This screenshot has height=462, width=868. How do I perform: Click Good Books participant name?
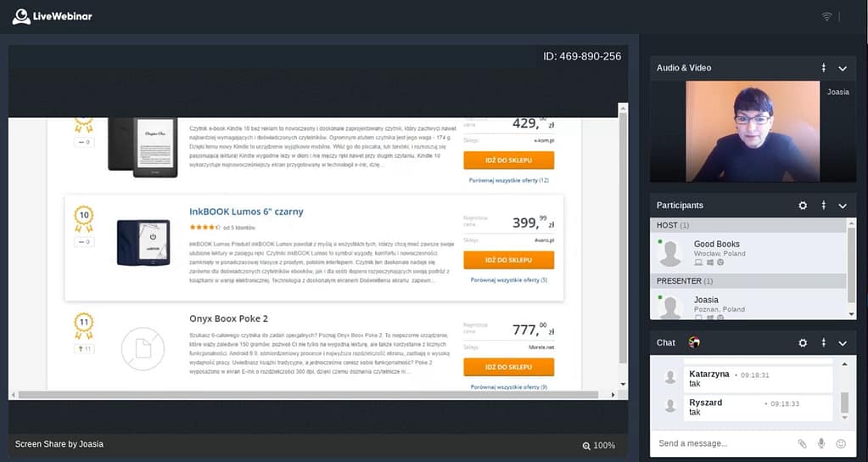[x=716, y=244]
